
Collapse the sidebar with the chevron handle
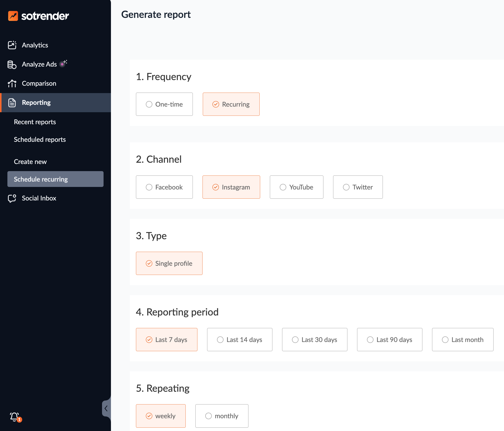(x=106, y=408)
